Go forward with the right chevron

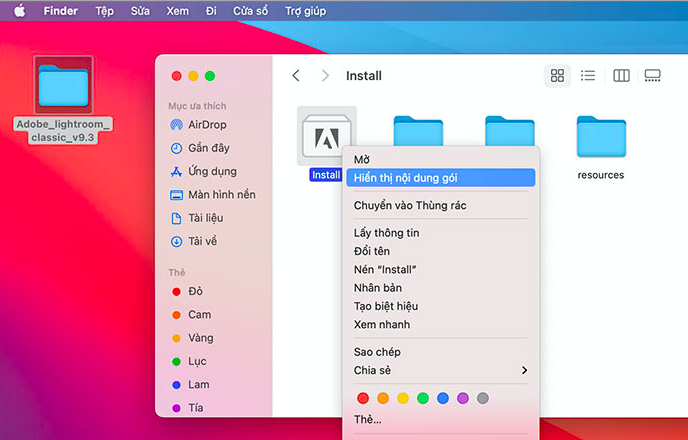point(325,76)
